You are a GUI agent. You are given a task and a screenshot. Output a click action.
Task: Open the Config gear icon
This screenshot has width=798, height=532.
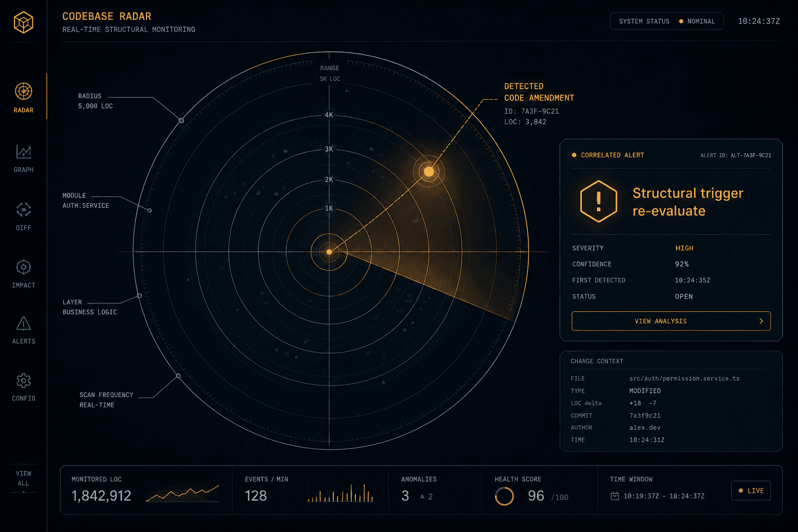(x=23, y=381)
